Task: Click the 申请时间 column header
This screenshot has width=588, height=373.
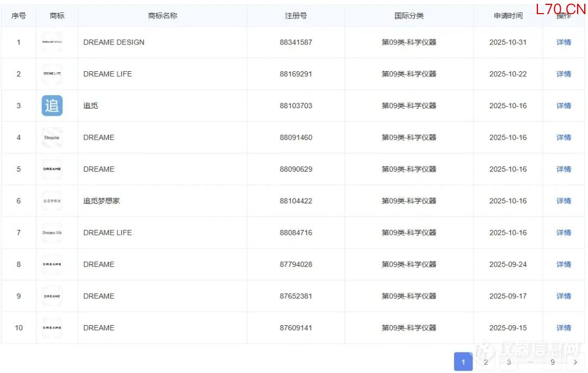Action: tap(507, 16)
